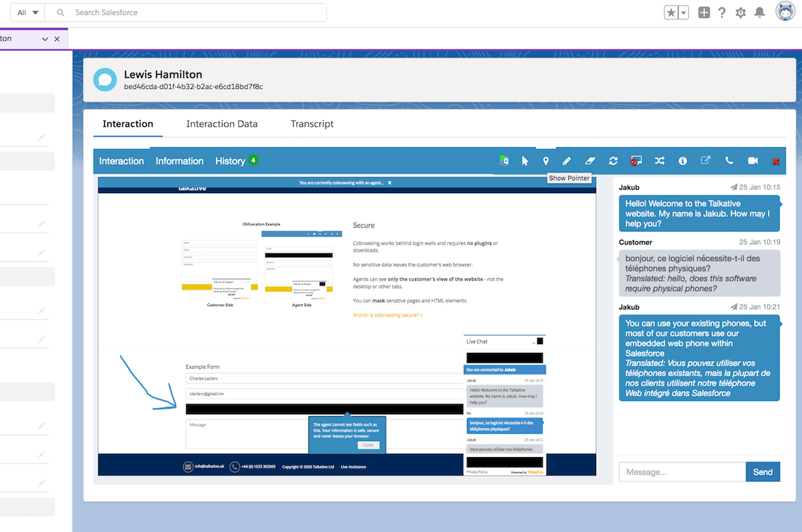
Task: Dismiss the cobrowsing notification banner
Action: (x=390, y=182)
